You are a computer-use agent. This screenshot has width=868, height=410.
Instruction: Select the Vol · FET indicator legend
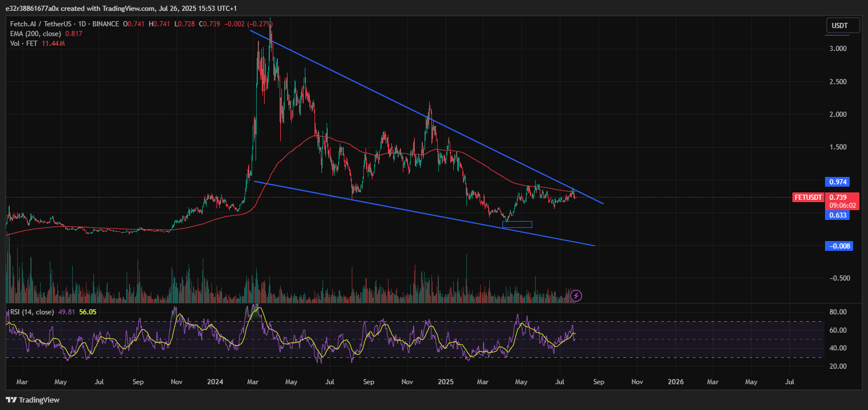click(24, 44)
